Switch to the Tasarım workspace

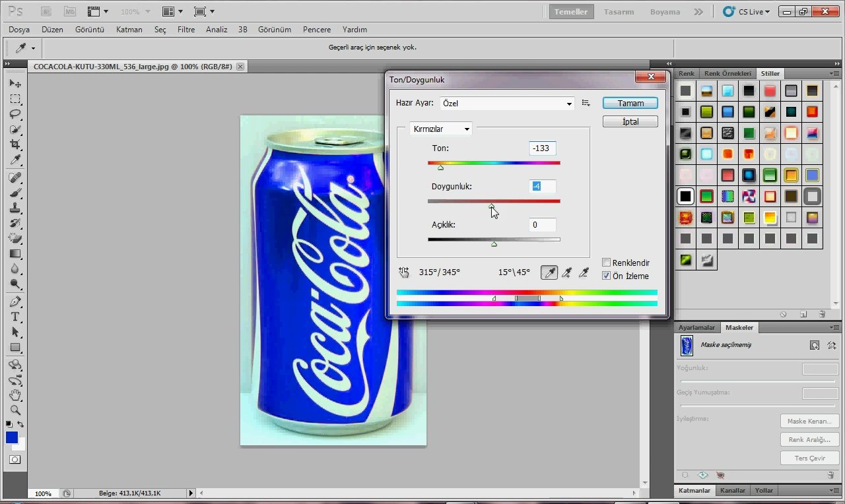tap(619, 12)
